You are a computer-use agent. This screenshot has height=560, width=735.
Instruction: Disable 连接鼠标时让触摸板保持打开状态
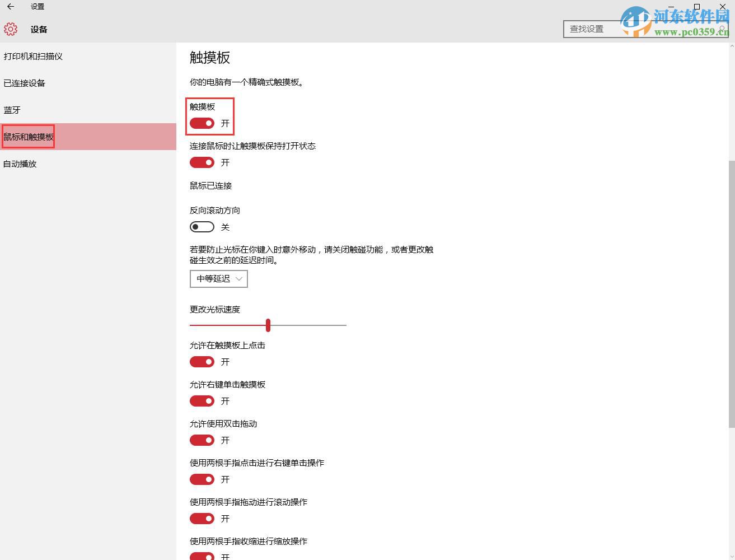point(202,162)
